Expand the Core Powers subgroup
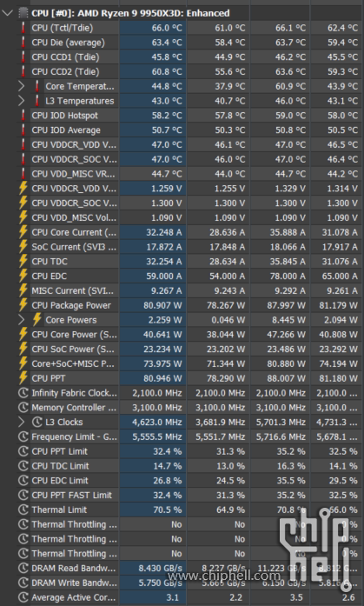Viewport: 364px width, 606px height. coord(22,320)
